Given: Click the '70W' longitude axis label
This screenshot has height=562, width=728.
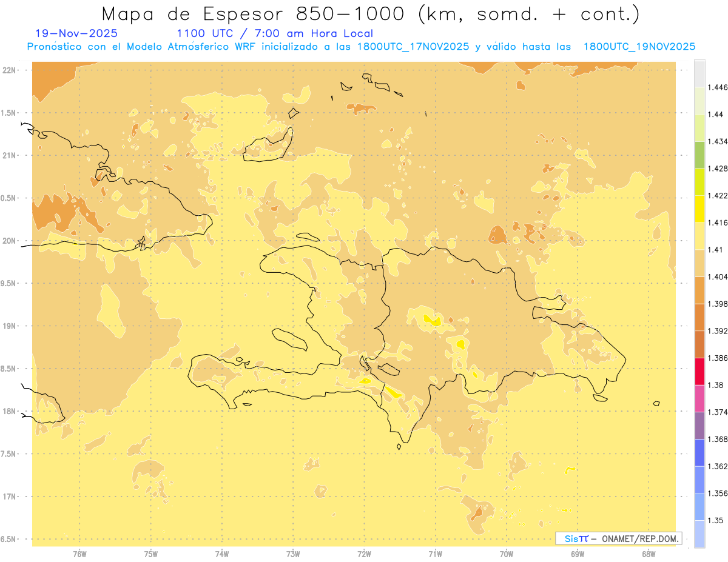Looking at the screenshot, I should [x=507, y=554].
